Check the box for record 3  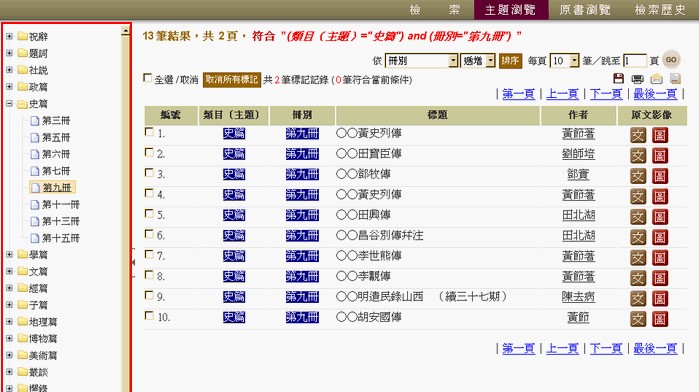tap(149, 173)
